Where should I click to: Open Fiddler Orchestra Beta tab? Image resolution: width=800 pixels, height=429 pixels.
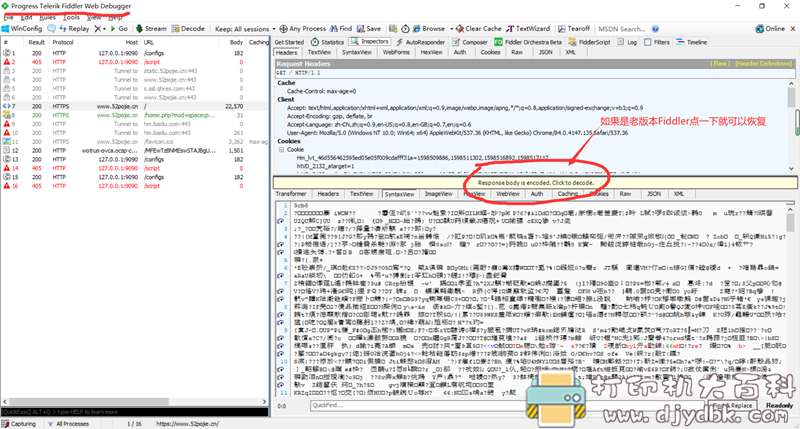[528, 42]
